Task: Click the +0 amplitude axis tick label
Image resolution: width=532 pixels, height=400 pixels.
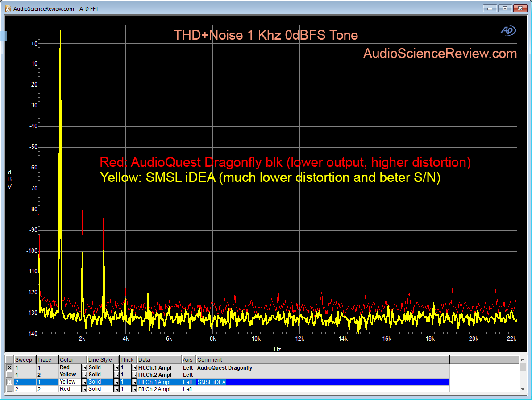Action: (34, 44)
